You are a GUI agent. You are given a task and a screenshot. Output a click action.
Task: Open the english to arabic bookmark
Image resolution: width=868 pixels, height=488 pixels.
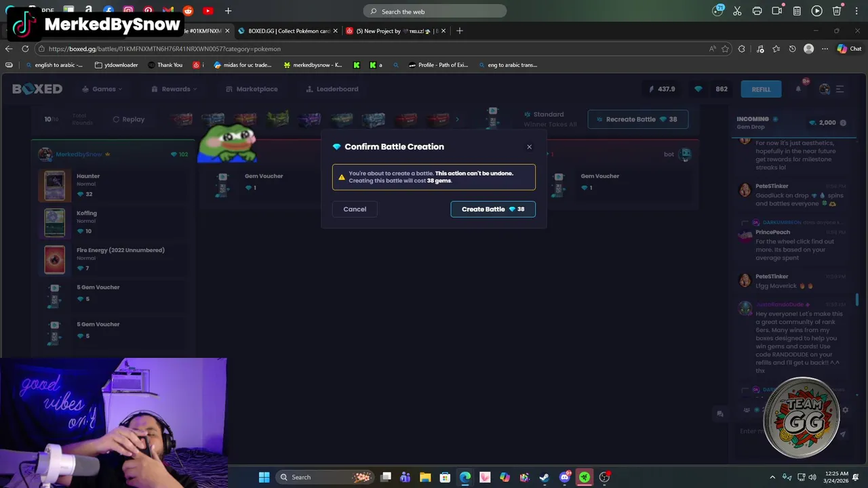coord(54,65)
